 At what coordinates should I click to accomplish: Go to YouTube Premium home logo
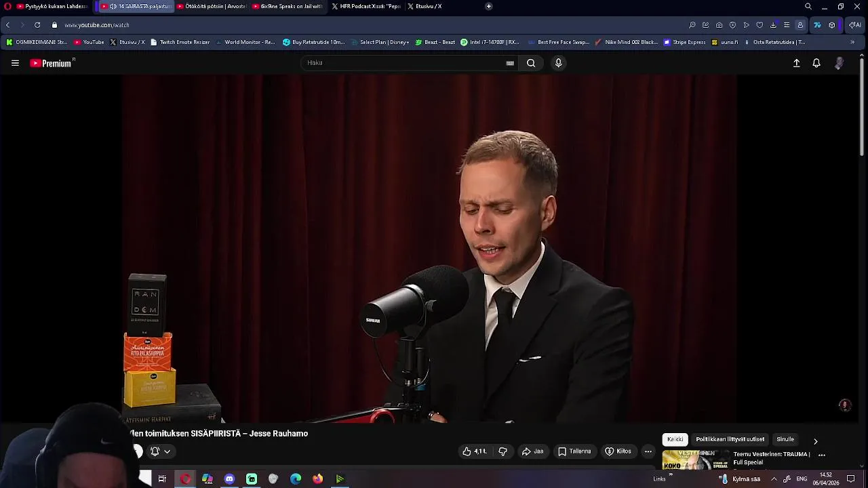(x=52, y=63)
